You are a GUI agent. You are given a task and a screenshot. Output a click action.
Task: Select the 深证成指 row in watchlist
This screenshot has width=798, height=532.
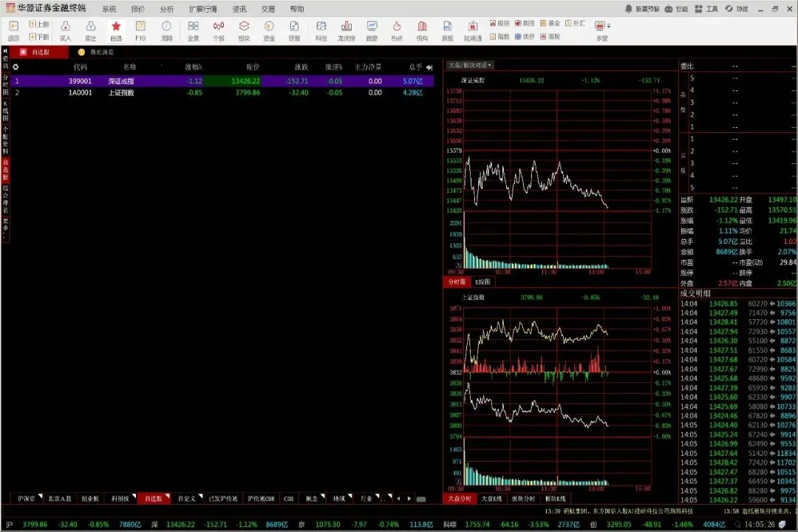point(222,81)
